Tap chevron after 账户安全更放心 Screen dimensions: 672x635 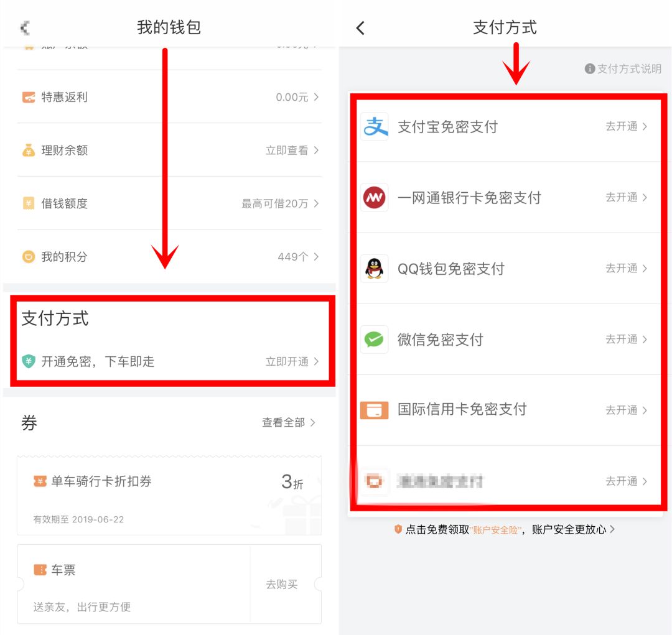[x=612, y=529]
